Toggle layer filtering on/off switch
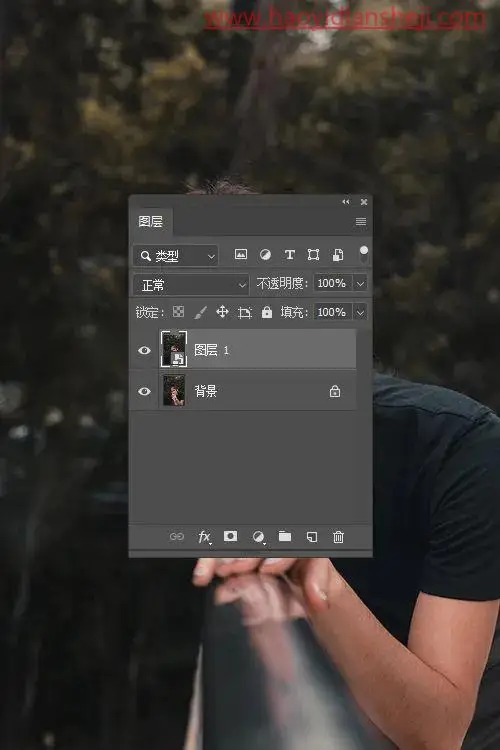This screenshot has width=500, height=750. coord(364,254)
